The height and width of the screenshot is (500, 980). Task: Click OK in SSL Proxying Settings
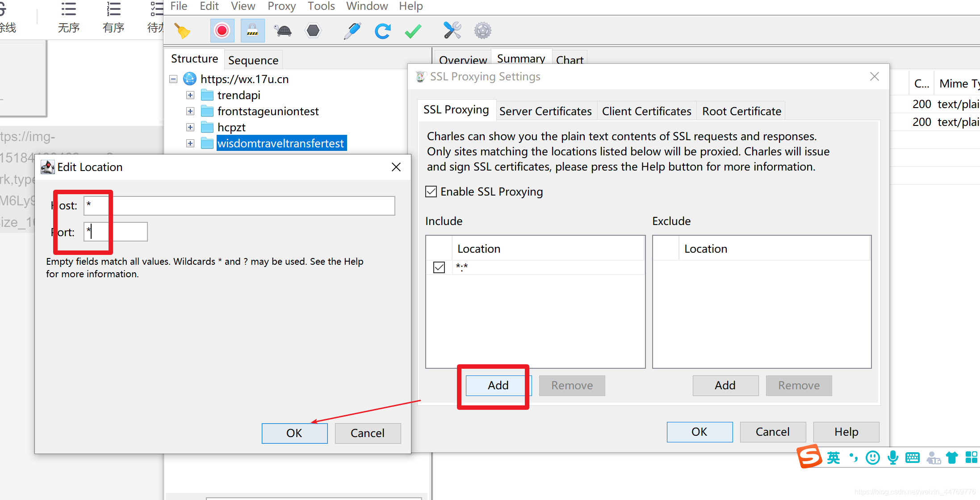699,432
